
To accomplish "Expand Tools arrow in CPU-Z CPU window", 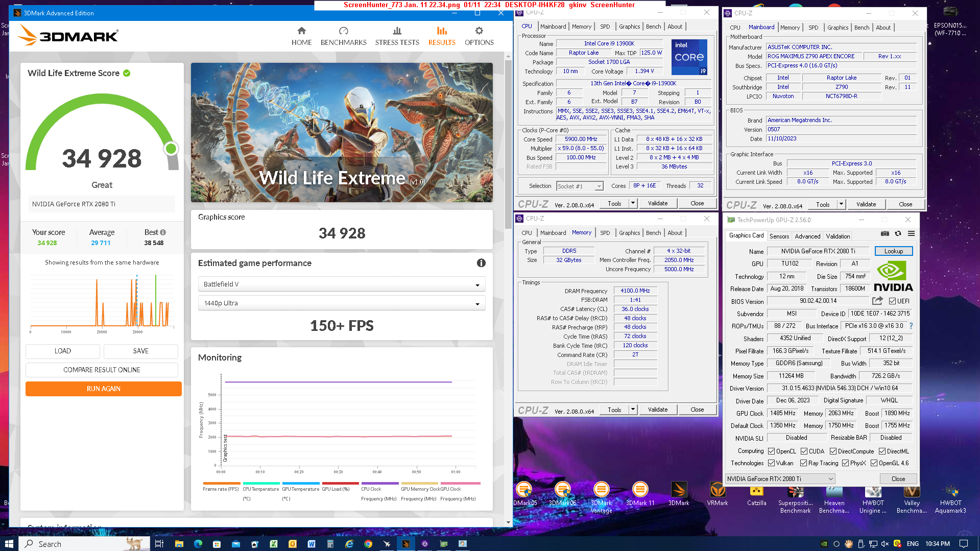I will pos(633,203).
